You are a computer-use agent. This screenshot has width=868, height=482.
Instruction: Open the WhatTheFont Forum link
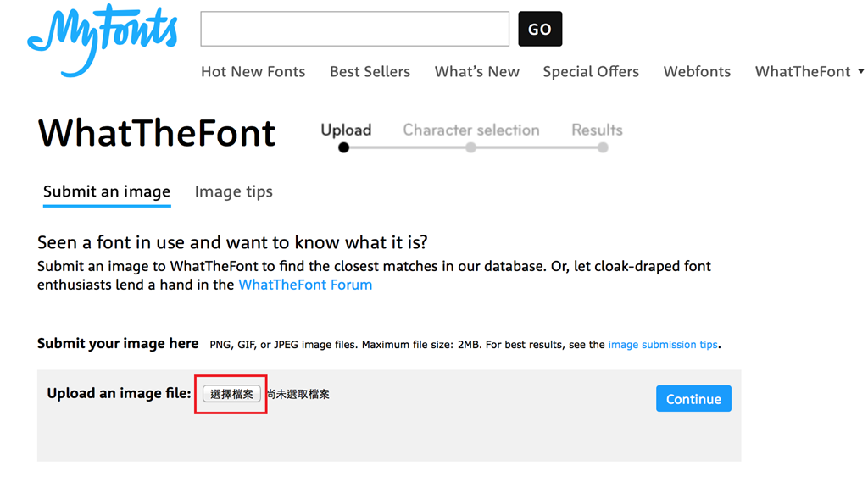[305, 285]
